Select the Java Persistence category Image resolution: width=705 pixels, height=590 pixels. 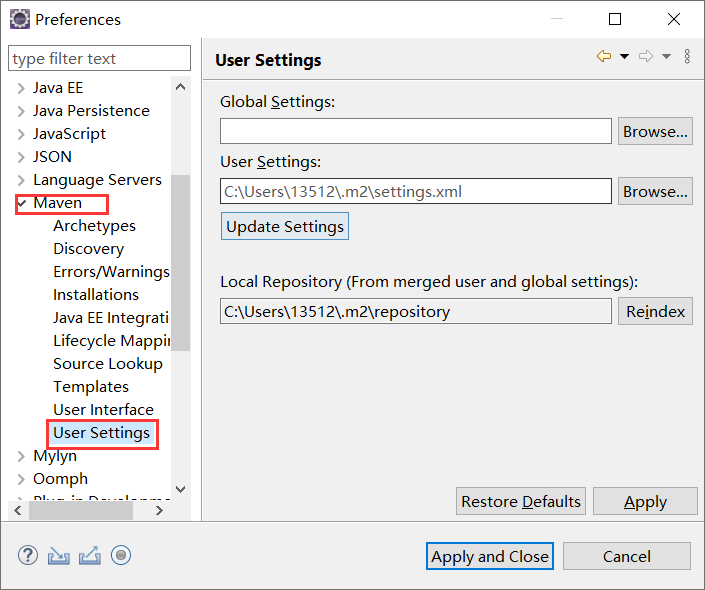[x=91, y=111]
